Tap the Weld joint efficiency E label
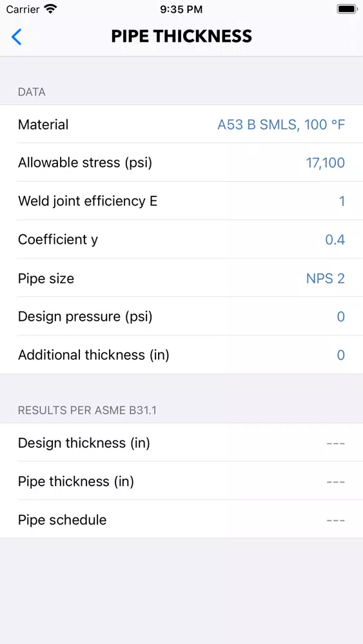The height and width of the screenshot is (644, 363). point(88,201)
